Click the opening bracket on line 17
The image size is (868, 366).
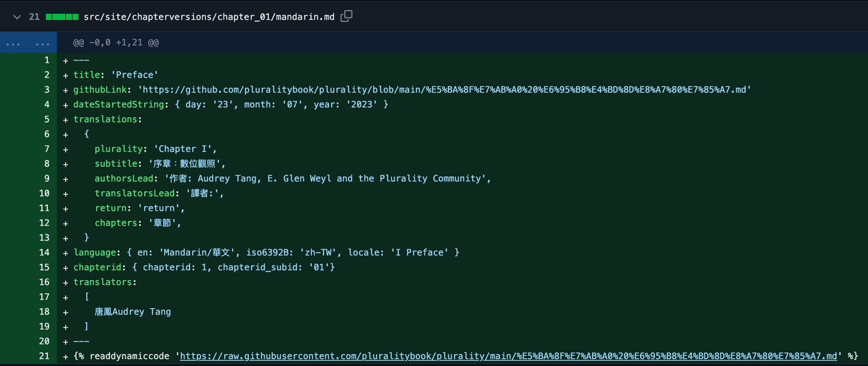(87, 297)
